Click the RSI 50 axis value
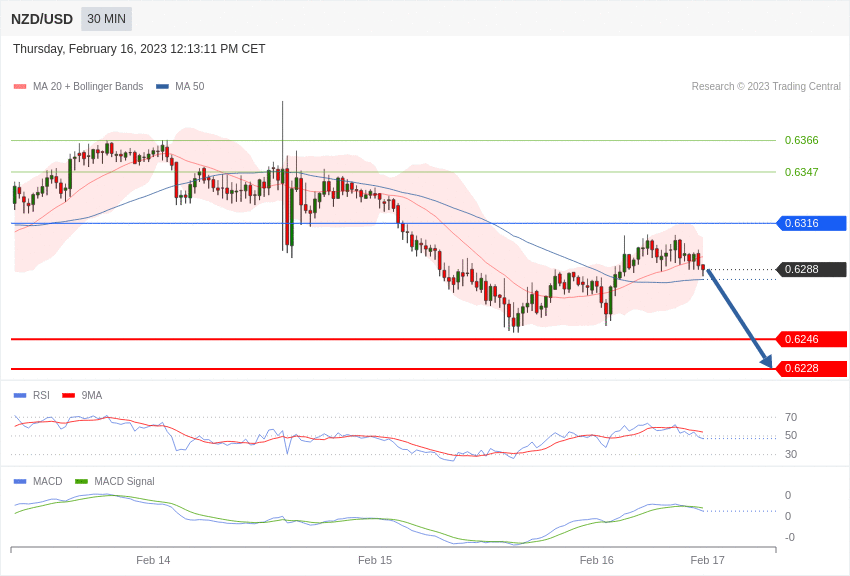Viewport: 850px width, 576px height. pos(791,435)
